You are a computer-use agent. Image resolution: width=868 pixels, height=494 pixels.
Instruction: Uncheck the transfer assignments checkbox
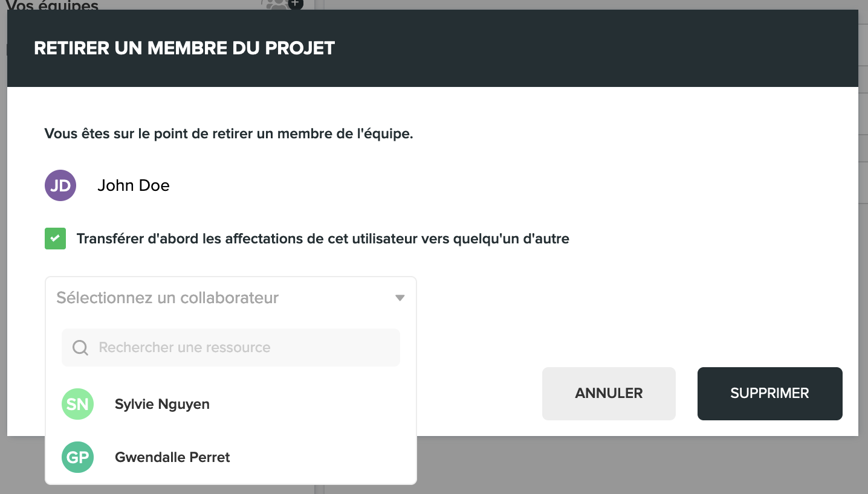pyautogui.click(x=55, y=239)
